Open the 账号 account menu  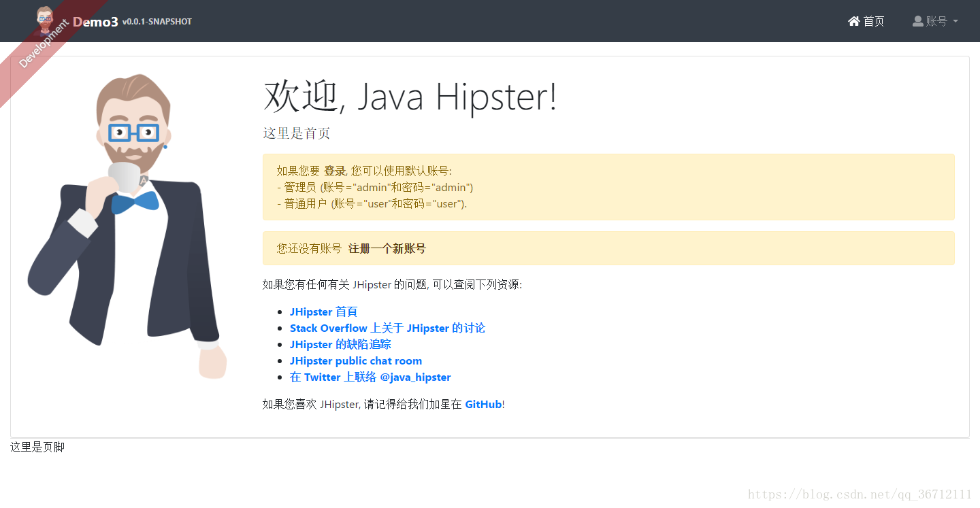pos(936,21)
